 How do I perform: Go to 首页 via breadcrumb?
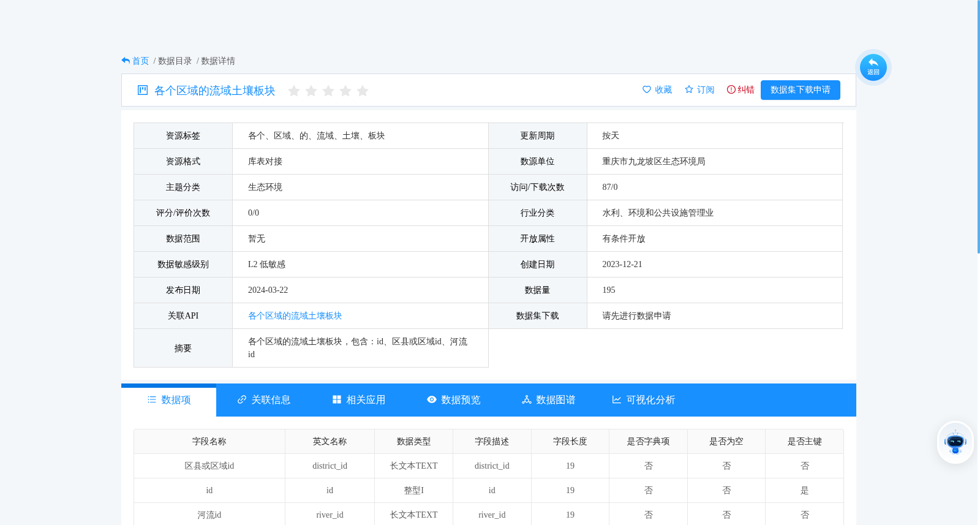141,61
